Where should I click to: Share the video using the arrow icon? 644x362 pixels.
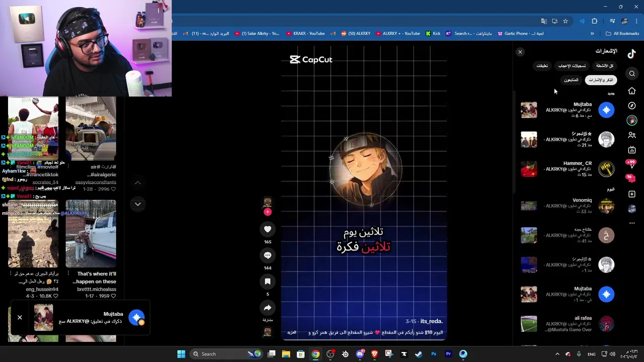(268, 308)
